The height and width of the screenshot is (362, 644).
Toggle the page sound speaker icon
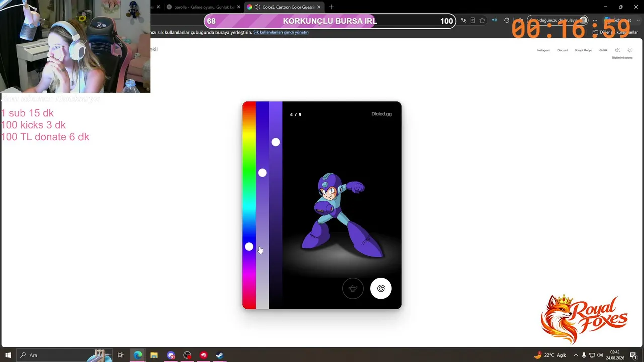[x=618, y=50]
